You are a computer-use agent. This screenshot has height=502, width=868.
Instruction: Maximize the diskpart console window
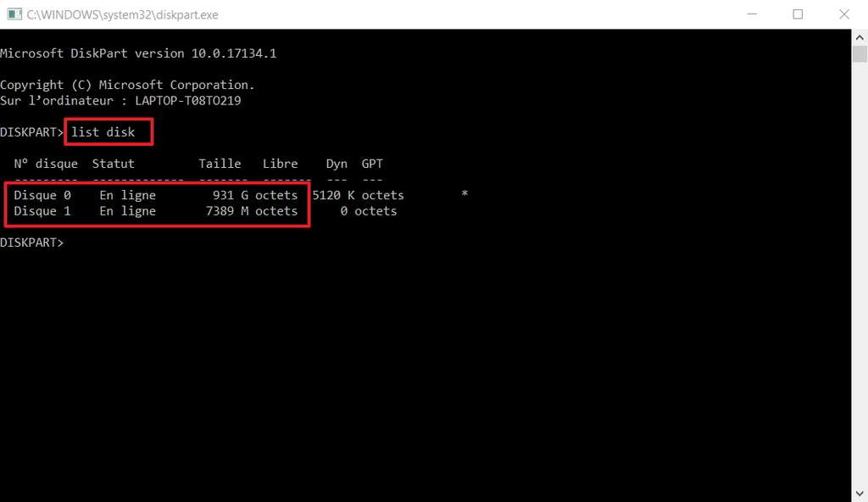[798, 14]
